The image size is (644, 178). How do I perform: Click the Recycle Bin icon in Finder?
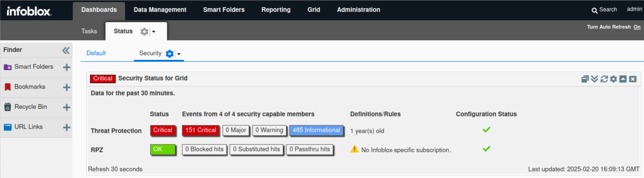pos(7,107)
